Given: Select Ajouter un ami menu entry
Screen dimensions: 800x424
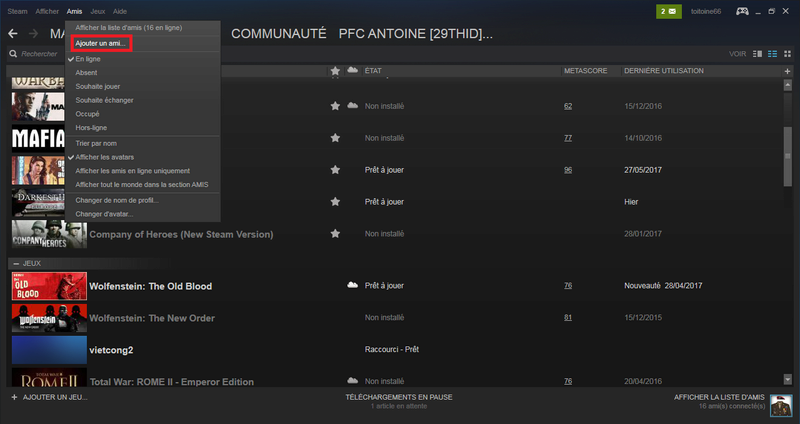Looking at the screenshot, I should point(101,43).
